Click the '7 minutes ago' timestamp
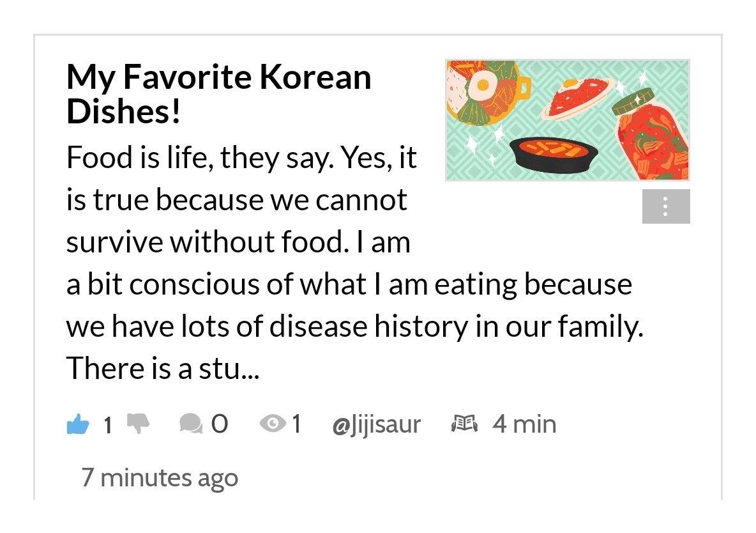Image resolution: width=756 pixels, height=533 pixels. click(x=160, y=477)
